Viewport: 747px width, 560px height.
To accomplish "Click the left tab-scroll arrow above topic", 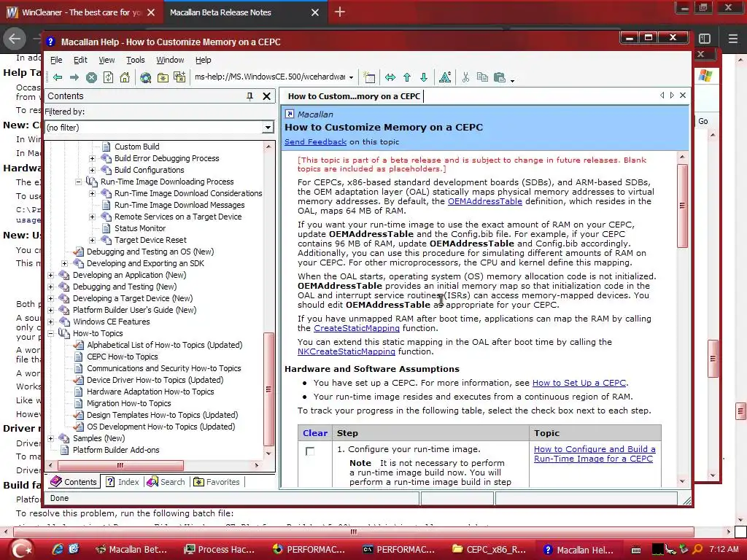I will (x=662, y=96).
